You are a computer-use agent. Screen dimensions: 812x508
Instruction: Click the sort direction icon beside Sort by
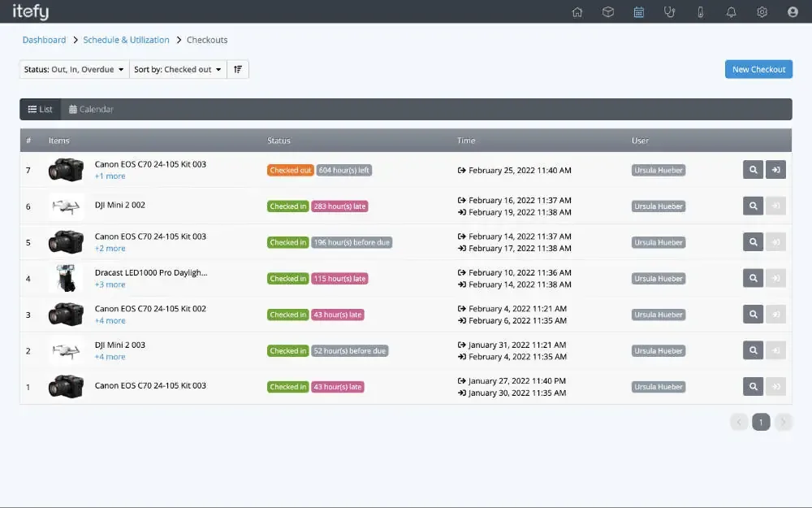(237, 69)
